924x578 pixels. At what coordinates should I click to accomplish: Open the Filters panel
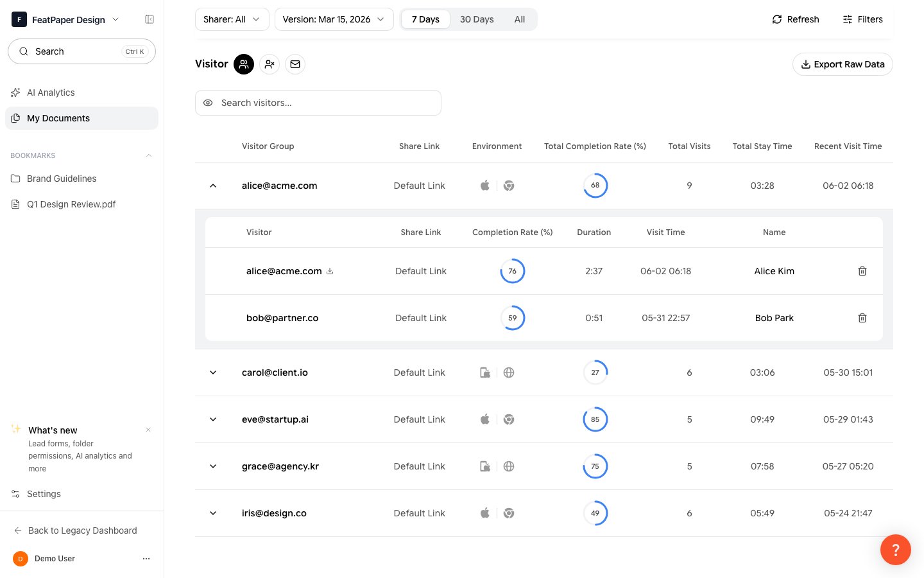[x=863, y=19]
